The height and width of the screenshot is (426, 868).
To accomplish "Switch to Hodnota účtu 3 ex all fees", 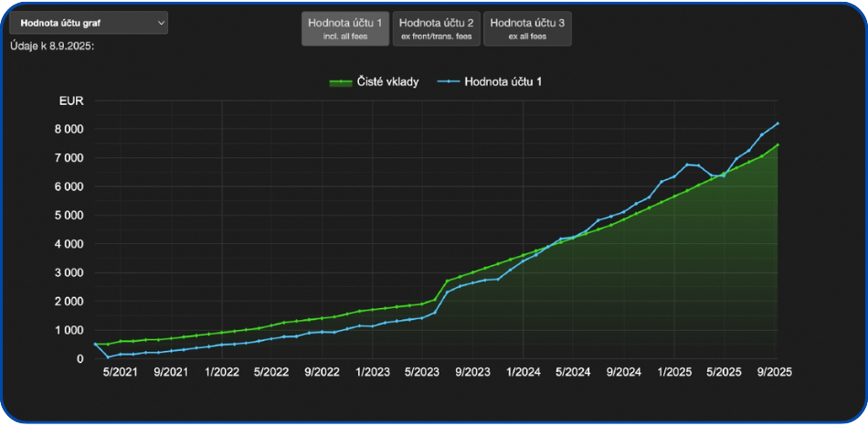I will (x=527, y=28).
